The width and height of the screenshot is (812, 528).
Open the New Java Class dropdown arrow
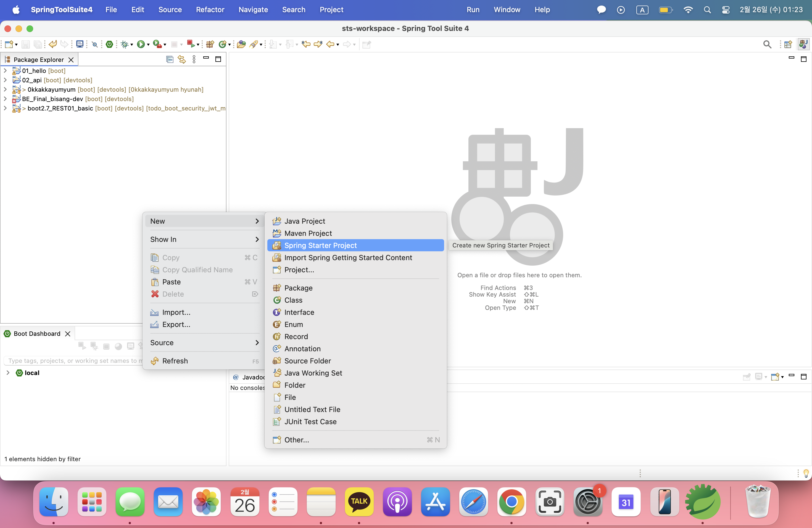[229, 45]
